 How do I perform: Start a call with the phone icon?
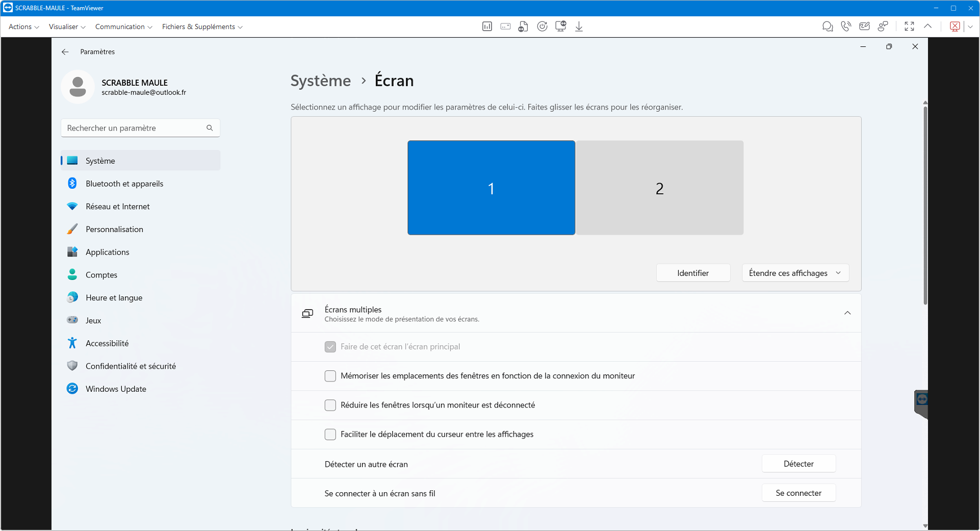846,27
